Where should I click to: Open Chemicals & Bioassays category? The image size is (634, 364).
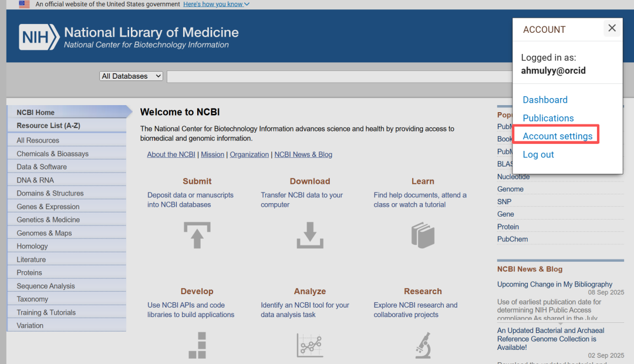tap(67, 154)
